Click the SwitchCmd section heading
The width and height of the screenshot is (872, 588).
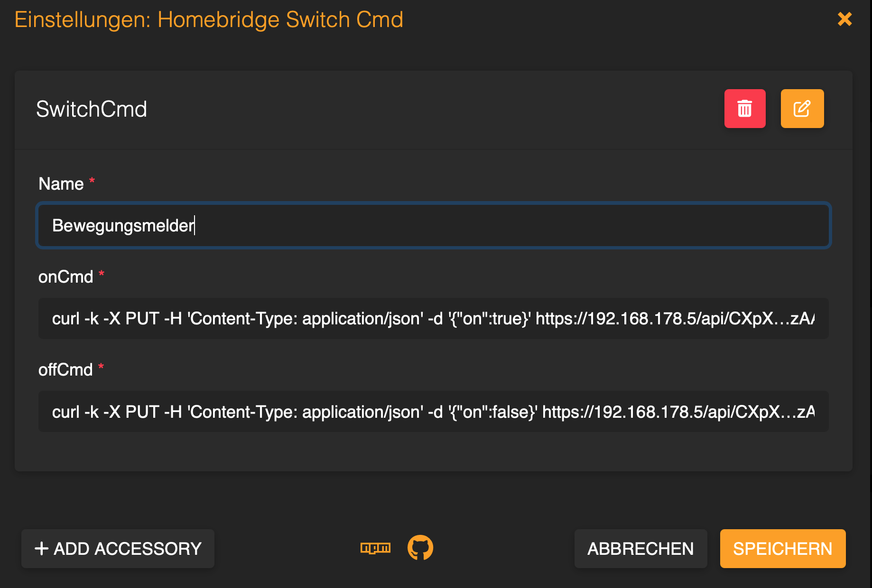coord(92,109)
